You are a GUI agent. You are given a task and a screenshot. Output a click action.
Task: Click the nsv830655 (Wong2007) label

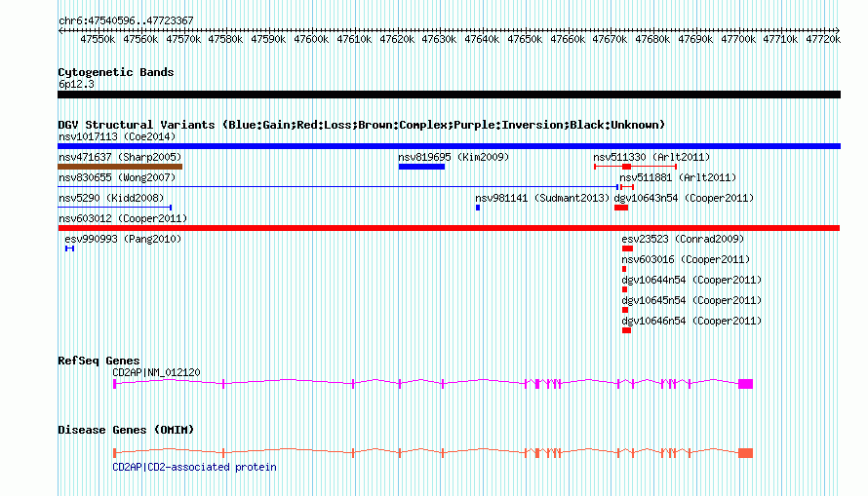[117, 177]
